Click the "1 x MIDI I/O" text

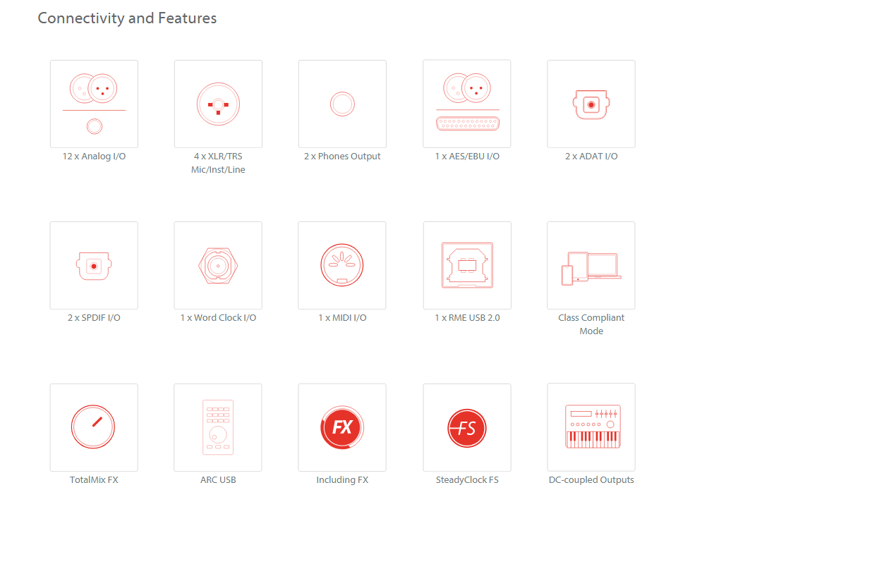342,318
